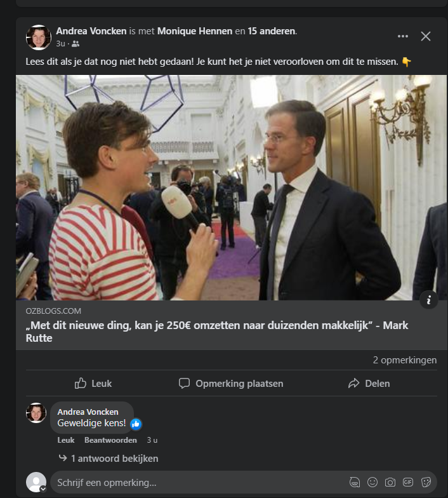Attach a photo using the camera icon
The width and height of the screenshot is (448, 498).
[x=390, y=482]
